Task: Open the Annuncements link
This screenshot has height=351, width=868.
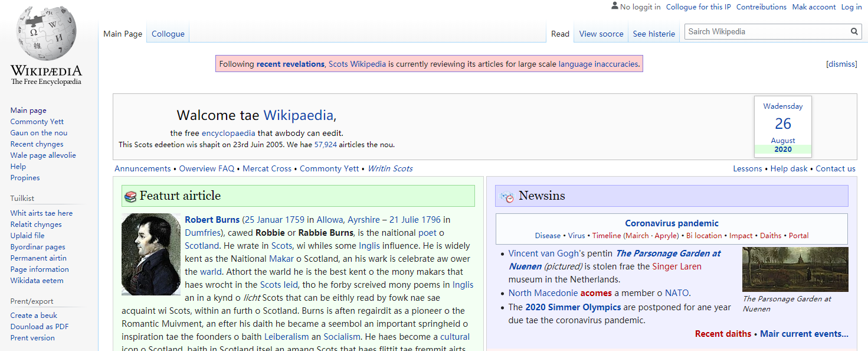Action: click(143, 168)
